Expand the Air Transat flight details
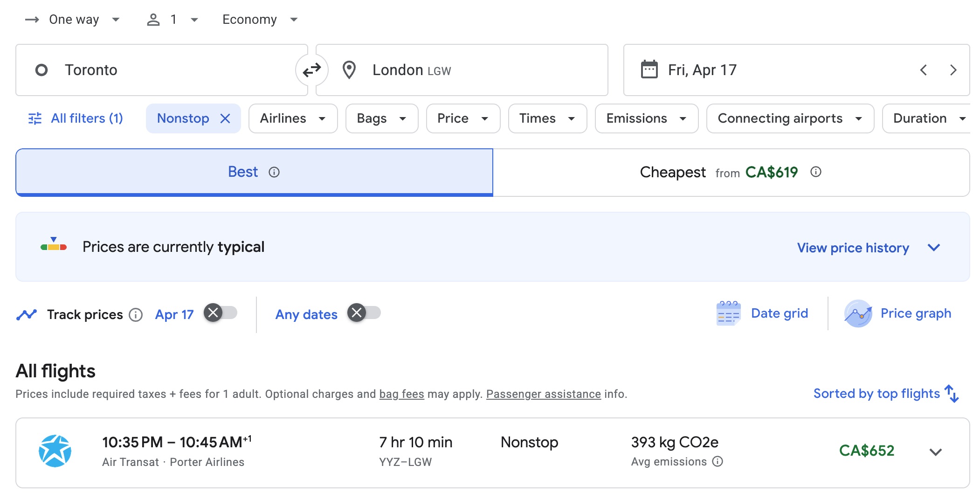This screenshot has width=980, height=500. (935, 451)
